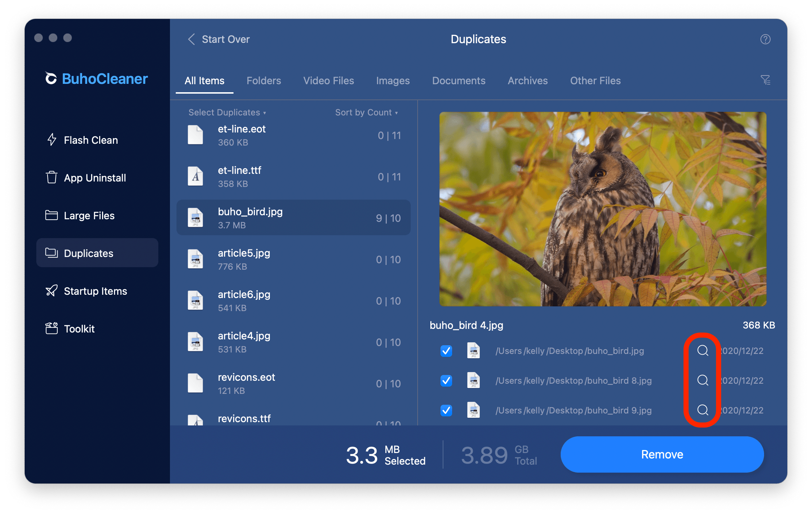Image resolution: width=812 pixels, height=514 pixels.
Task: Switch to the Documents tab
Action: [x=459, y=81]
